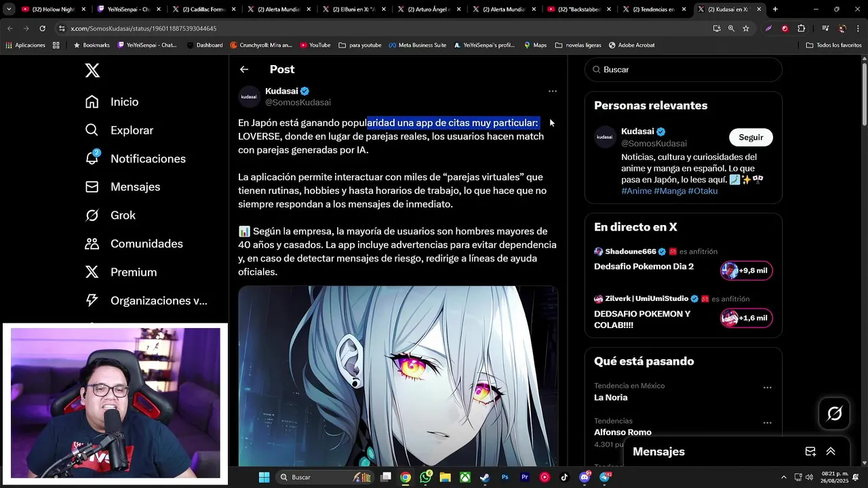Open Grok in the sidebar
Screen dimensions: 868x488
[x=111, y=216]
